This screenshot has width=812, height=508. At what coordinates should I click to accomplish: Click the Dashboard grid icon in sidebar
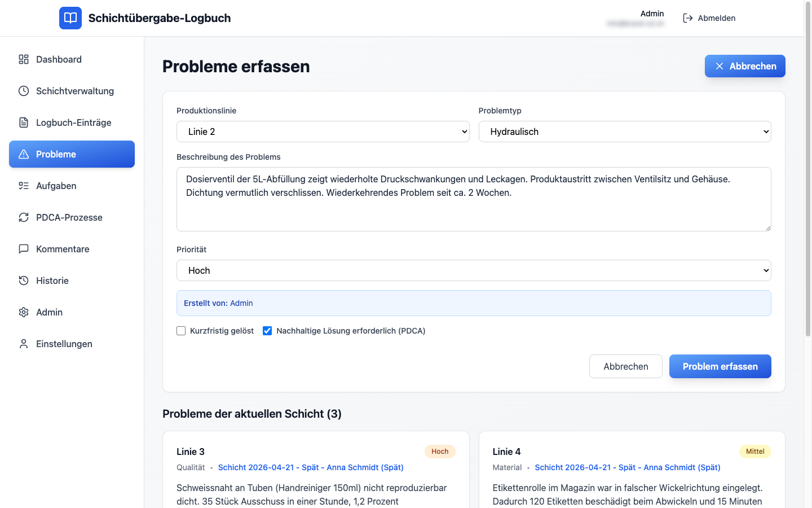24,59
